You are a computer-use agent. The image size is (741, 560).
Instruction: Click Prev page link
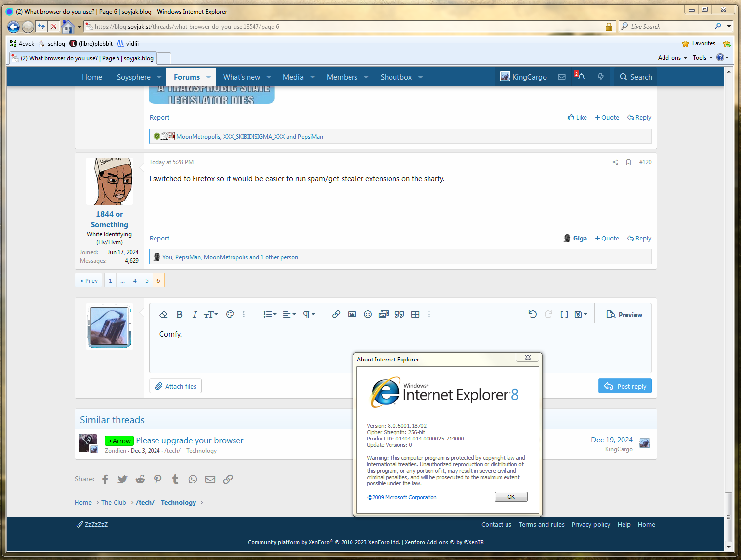(x=89, y=280)
